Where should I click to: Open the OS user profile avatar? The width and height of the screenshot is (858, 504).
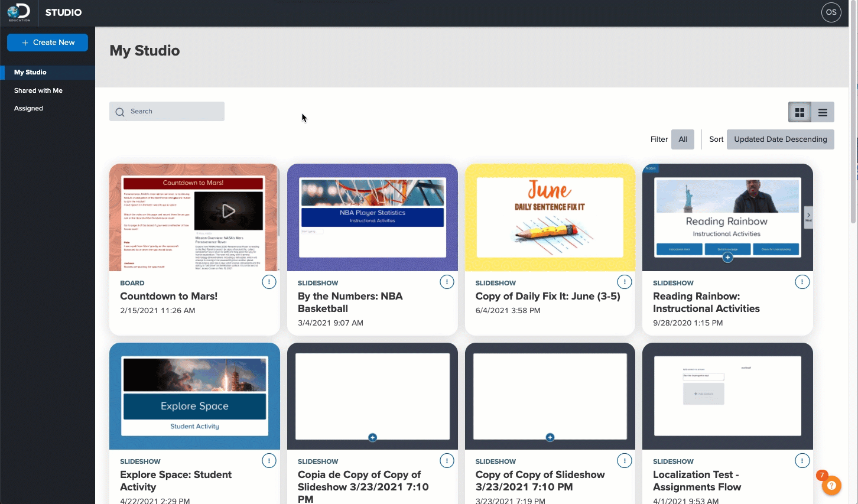tap(831, 12)
